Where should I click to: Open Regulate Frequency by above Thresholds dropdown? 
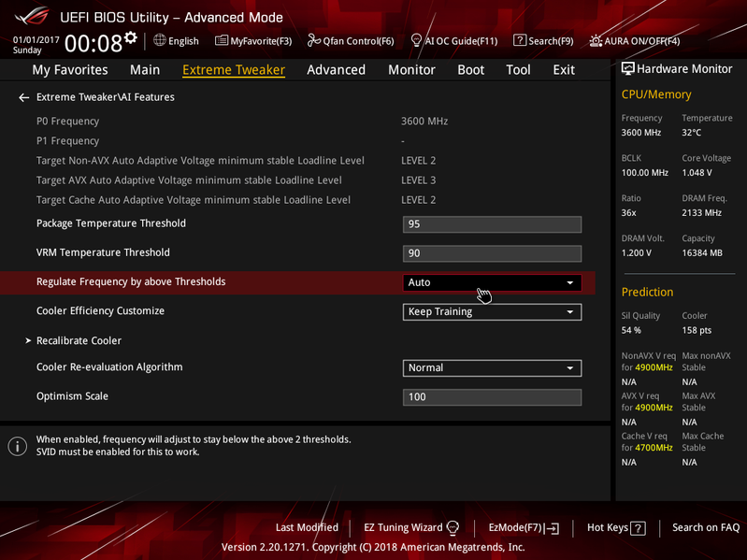pyautogui.click(x=492, y=282)
